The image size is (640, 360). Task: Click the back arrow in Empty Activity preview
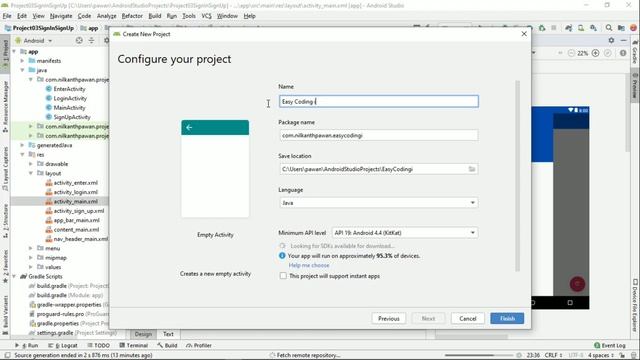[189, 127]
